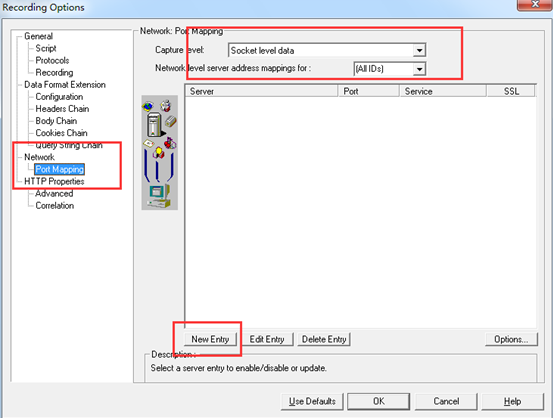
Task: Sort by the Server column header
Action: tap(261, 91)
